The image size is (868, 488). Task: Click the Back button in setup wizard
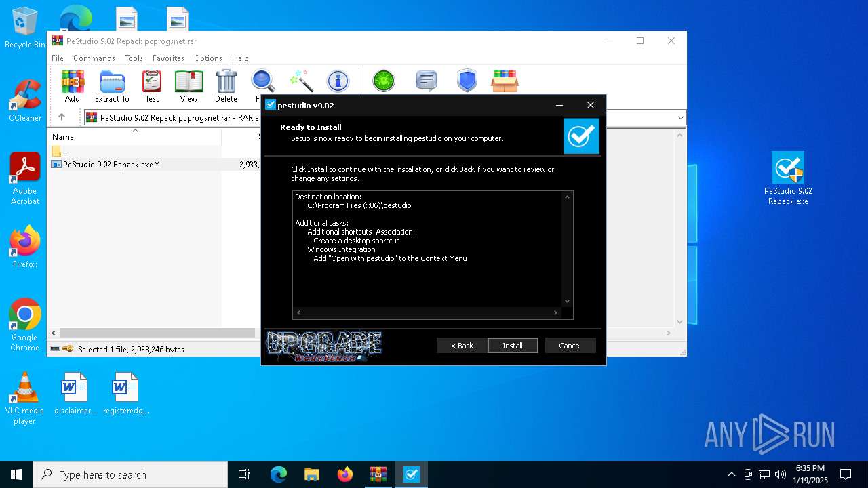coord(462,346)
